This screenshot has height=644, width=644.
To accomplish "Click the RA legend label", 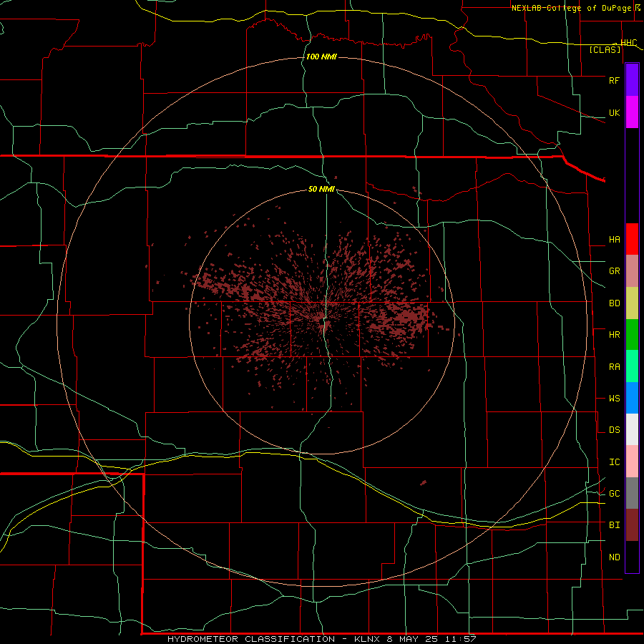I will tap(614, 367).
